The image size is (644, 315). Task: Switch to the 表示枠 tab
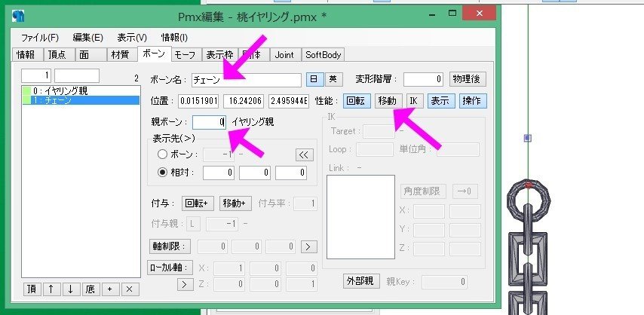[x=219, y=54]
